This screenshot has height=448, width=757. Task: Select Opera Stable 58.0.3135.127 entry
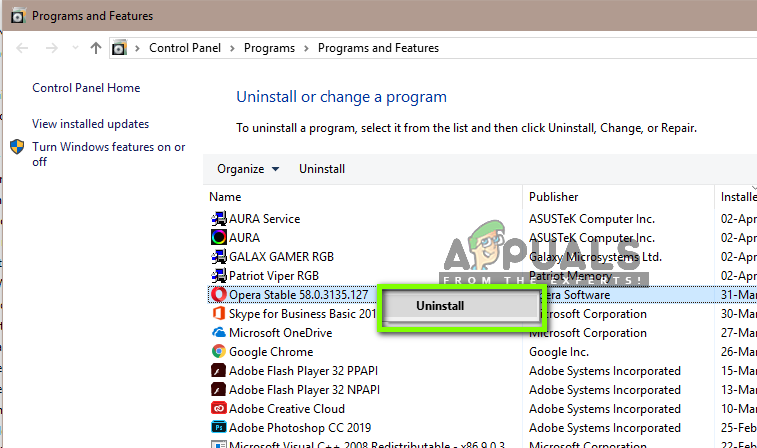pyautogui.click(x=298, y=294)
